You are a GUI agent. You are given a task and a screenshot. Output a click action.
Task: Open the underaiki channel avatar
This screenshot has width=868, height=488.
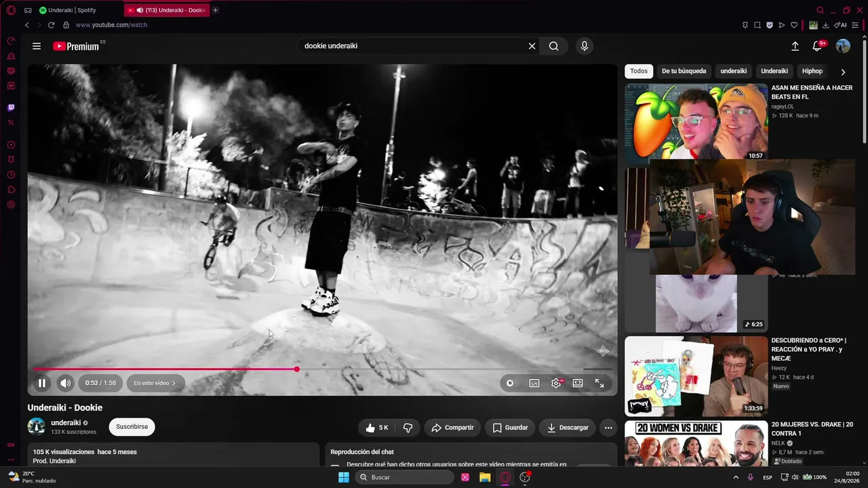(36, 426)
